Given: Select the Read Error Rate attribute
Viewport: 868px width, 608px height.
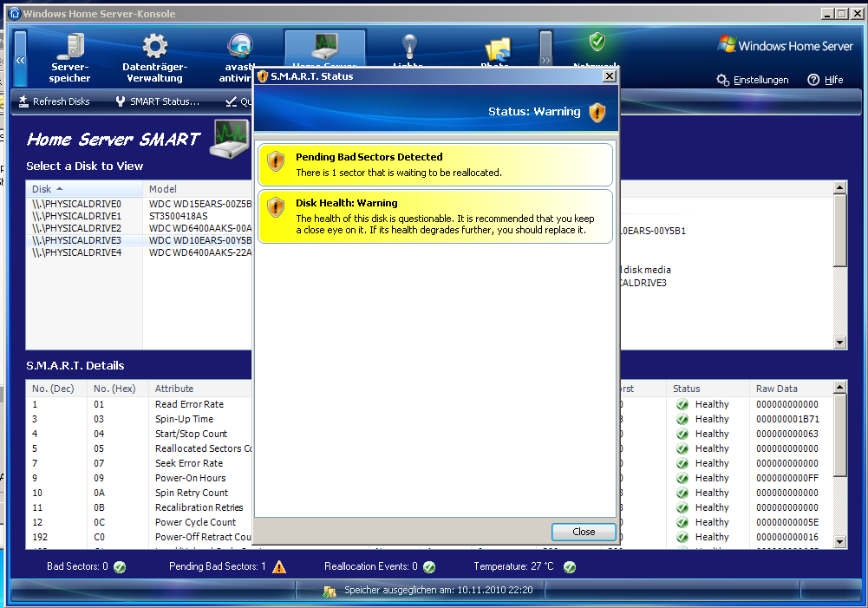Looking at the screenshot, I should click(189, 405).
